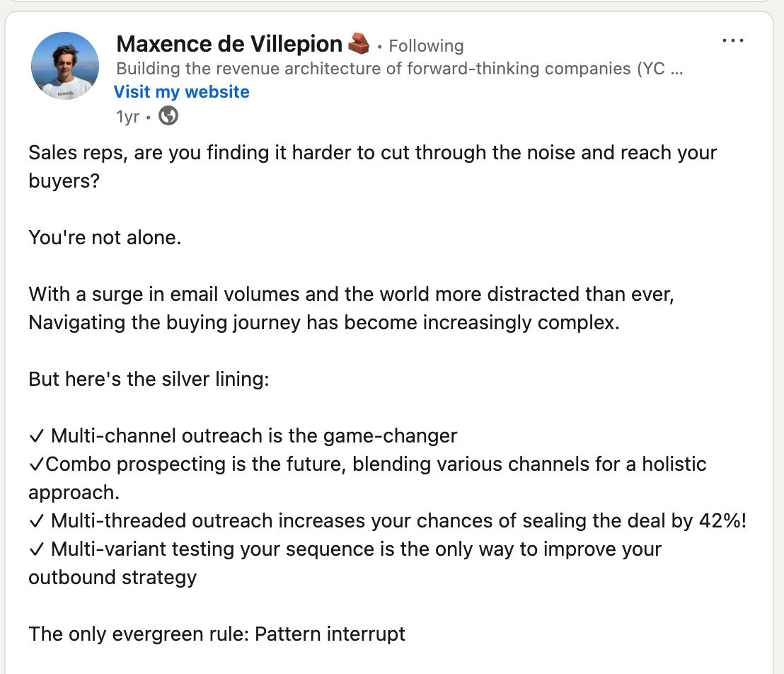The image size is (784, 674).
Task: Open the three-dot post options menu
Action: click(x=732, y=40)
